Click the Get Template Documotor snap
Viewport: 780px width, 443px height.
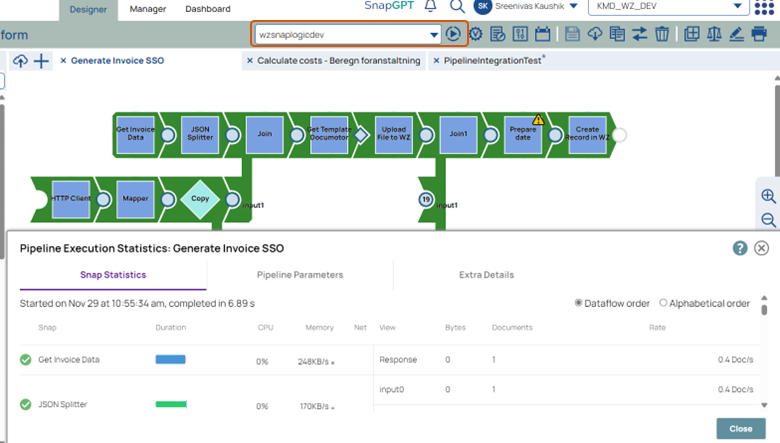tap(329, 134)
